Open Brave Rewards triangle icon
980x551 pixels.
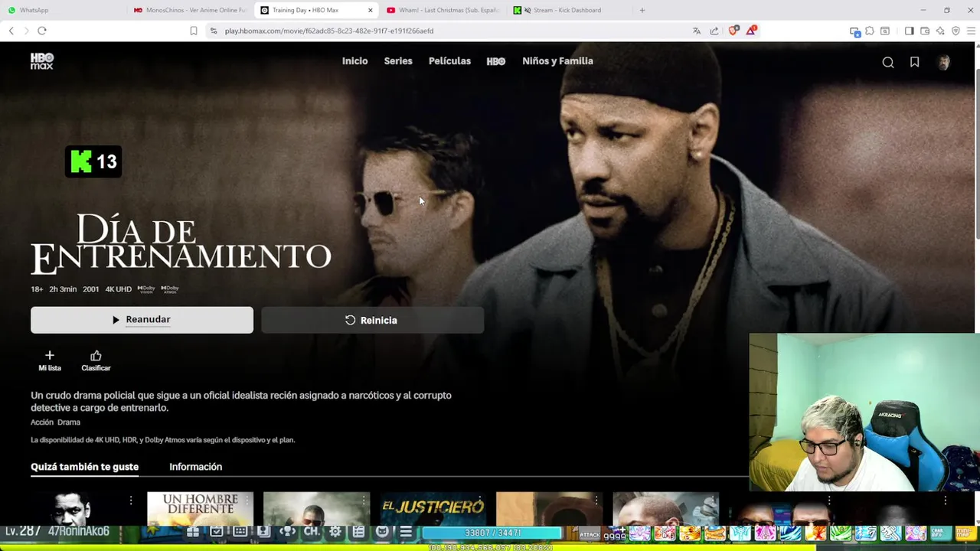(751, 31)
